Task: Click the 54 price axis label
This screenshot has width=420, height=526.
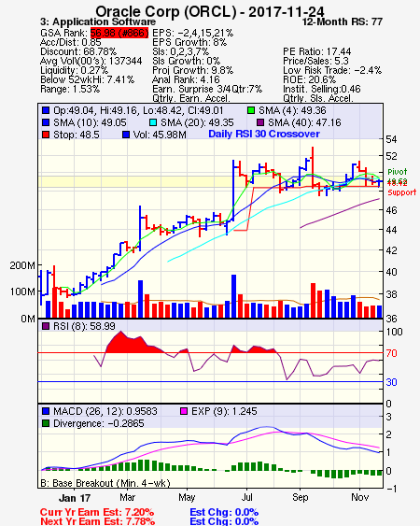Action: point(391,139)
